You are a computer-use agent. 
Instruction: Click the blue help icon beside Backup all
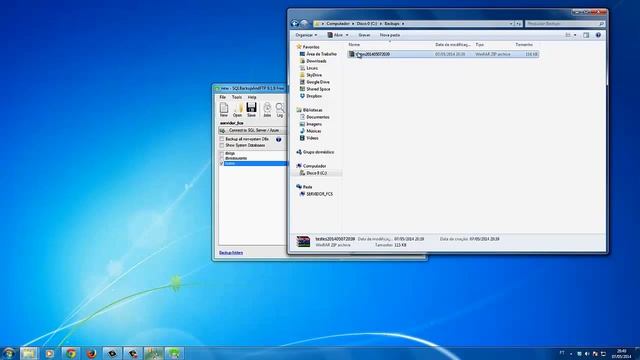278,140
